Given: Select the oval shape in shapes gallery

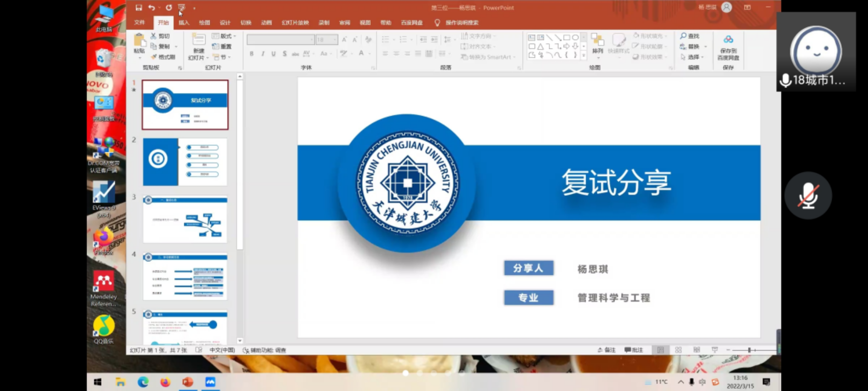Looking at the screenshot, I should (575, 38).
